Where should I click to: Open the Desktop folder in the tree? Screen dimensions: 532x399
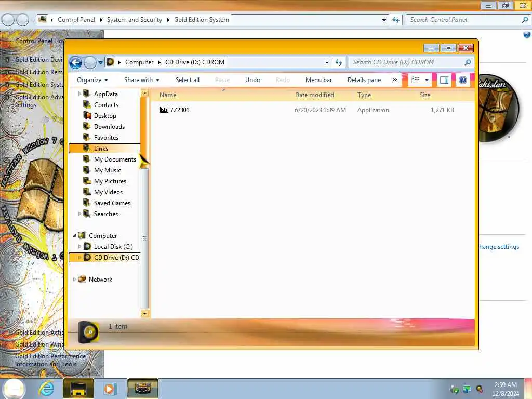[x=105, y=116]
